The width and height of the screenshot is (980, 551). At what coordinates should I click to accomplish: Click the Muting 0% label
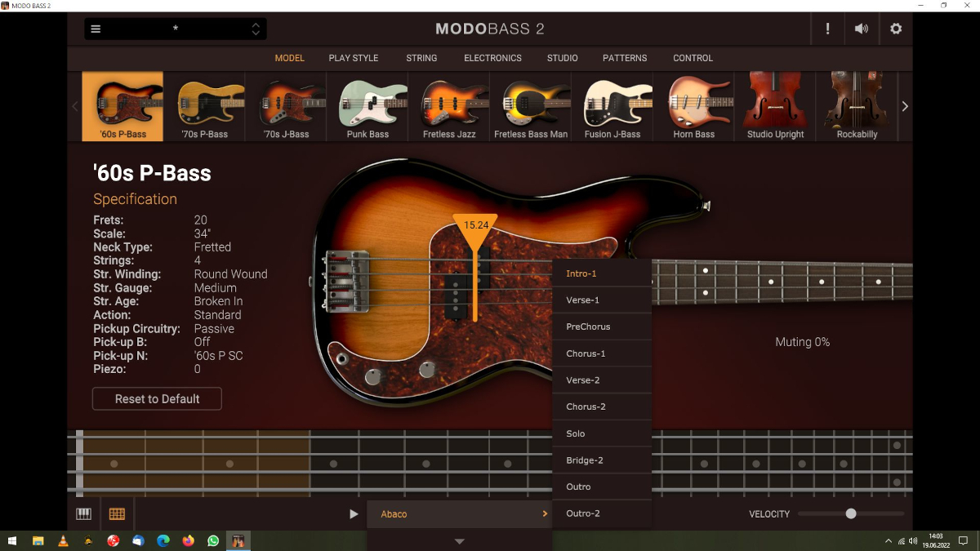(x=802, y=342)
